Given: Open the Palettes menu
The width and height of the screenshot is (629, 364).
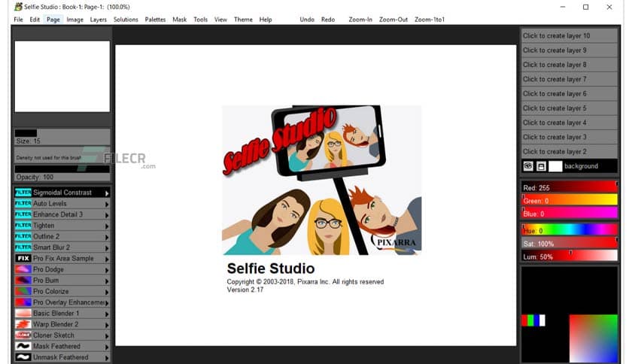Looking at the screenshot, I should coord(155,20).
